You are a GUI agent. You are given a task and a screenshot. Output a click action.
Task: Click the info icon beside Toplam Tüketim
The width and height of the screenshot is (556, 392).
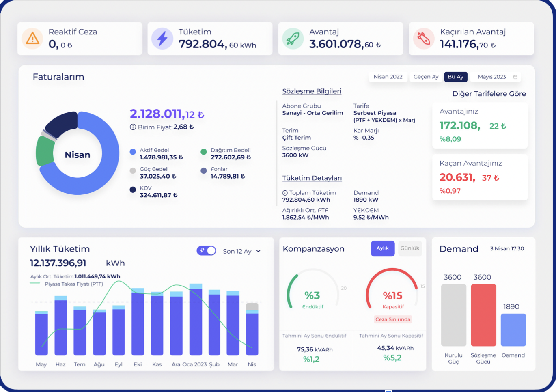click(285, 192)
